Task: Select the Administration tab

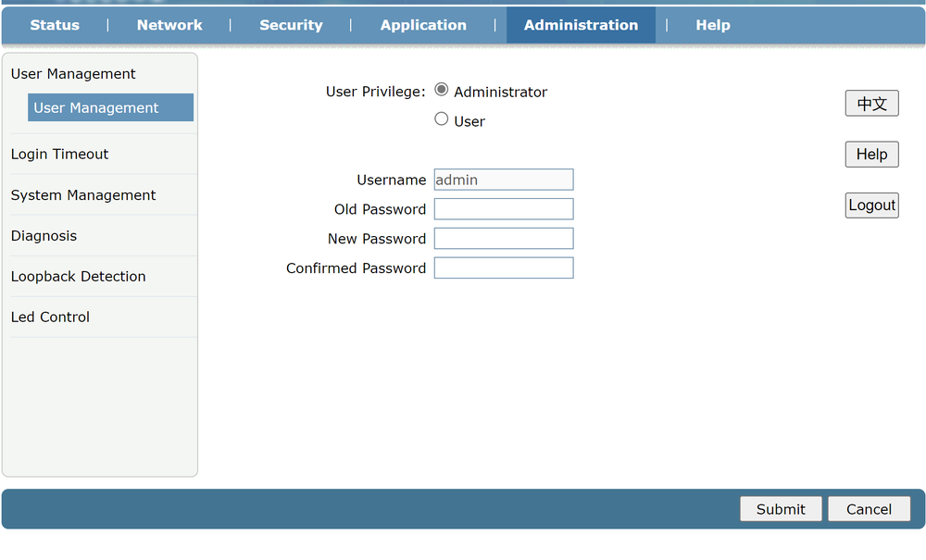Action: click(x=581, y=25)
